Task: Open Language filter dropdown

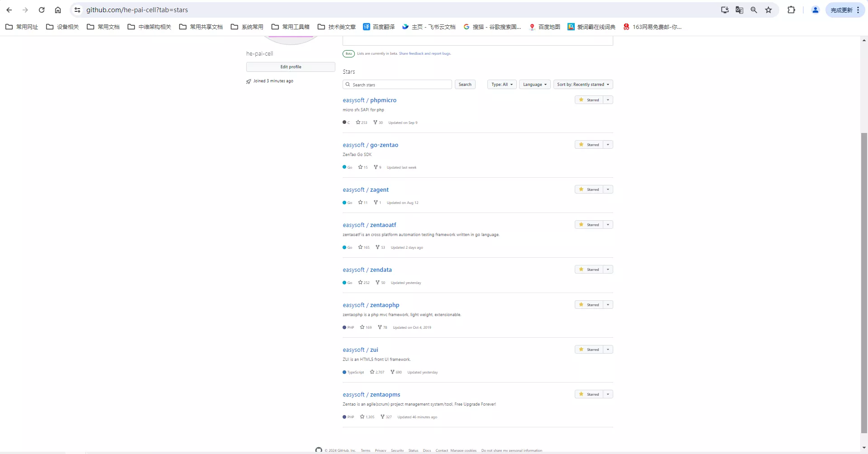Action: (x=534, y=85)
